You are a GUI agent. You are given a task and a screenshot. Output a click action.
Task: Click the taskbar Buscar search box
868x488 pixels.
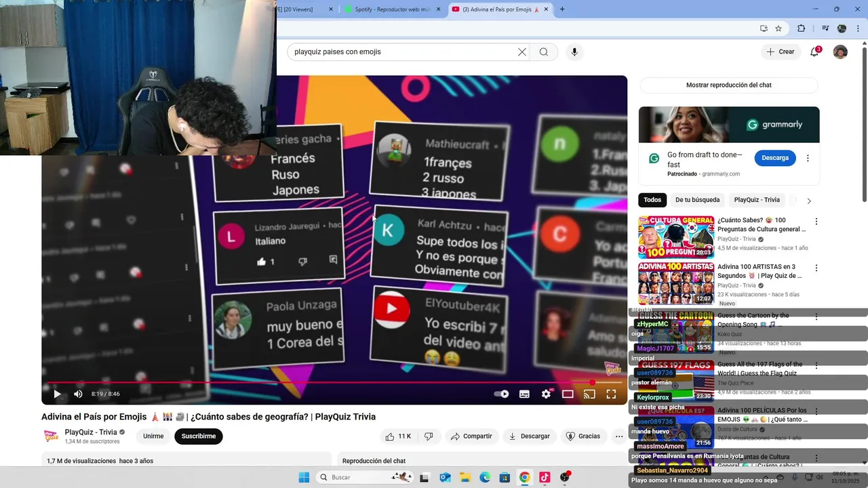pyautogui.click(x=366, y=477)
